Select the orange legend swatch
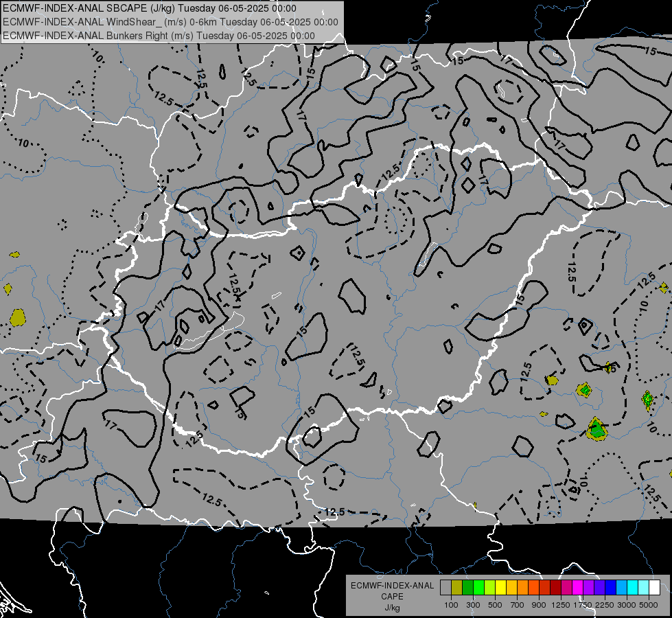This screenshot has width=672, height=618. click(523, 588)
